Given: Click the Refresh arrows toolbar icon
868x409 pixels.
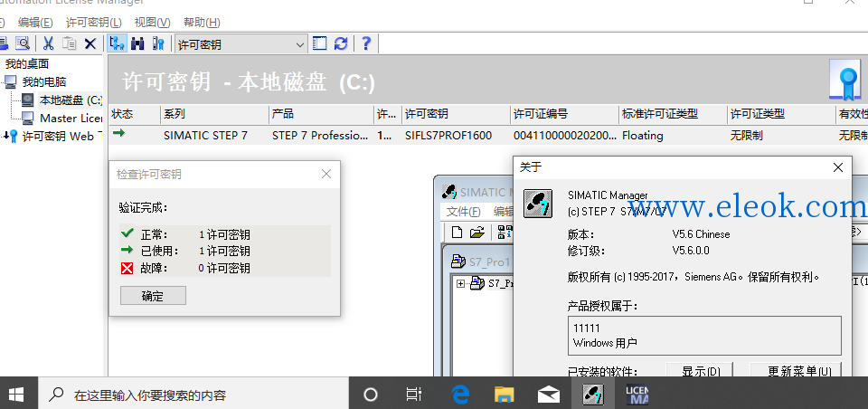Looking at the screenshot, I should (341, 43).
